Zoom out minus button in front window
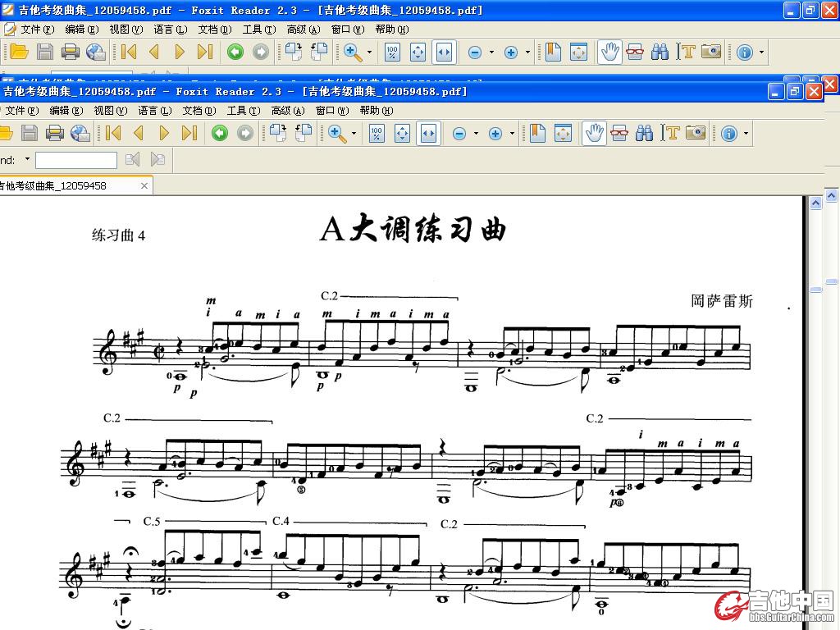Image resolution: width=840 pixels, height=630 pixels. [x=459, y=134]
